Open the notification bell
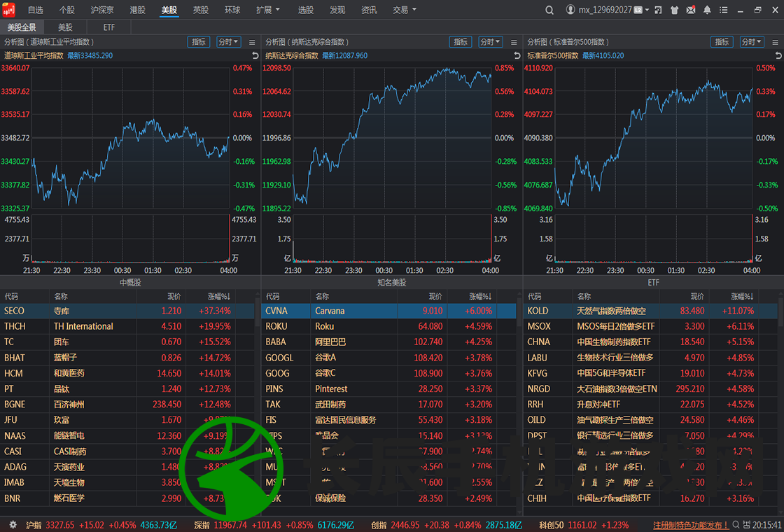This screenshot has height=532, width=784. click(707, 10)
